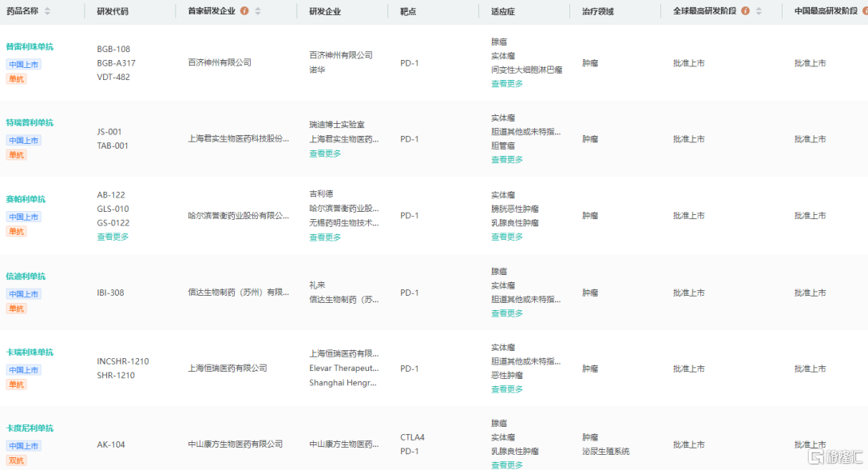
Task: Open the 特瑞普利单抗 drug details
Action: tap(30, 122)
